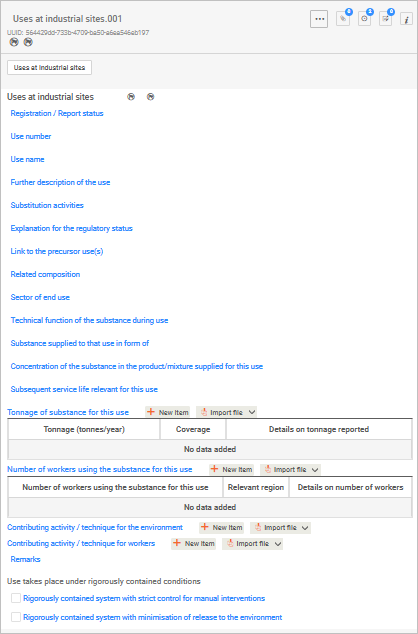Click 'Number of workers using the substance' link above the table
The height and width of the screenshot is (634, 418).
pos(100,469)
